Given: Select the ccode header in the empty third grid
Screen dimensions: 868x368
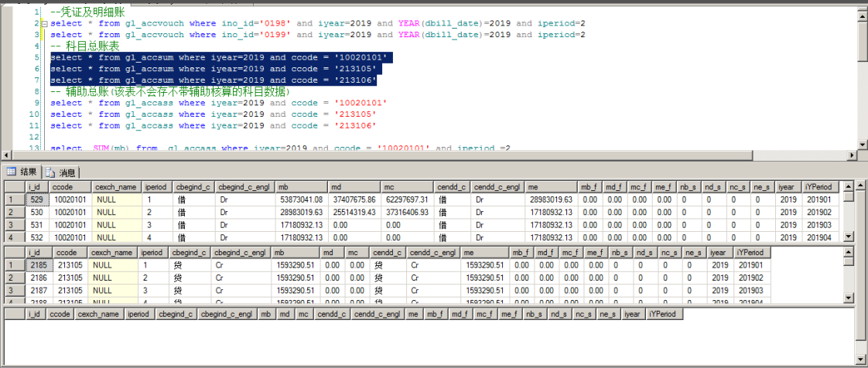Looking at the screenshot, I should point(60,315).
